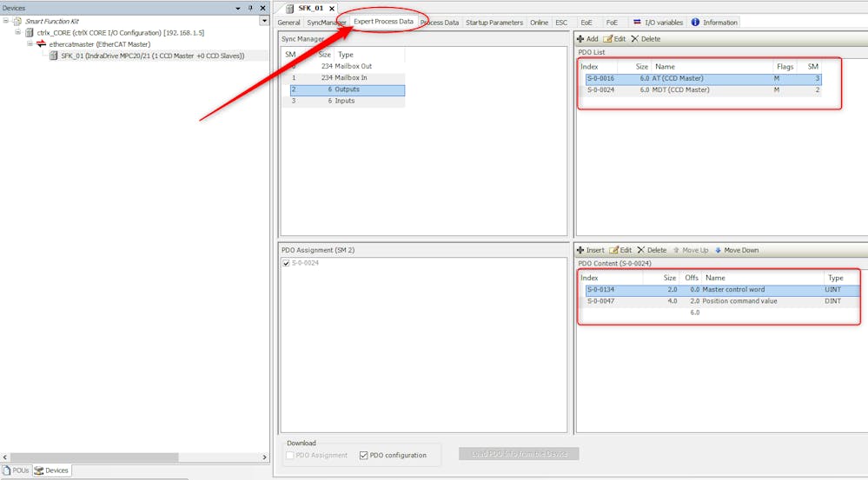Pin the Devices panel with pushpin icon
The height and width of the screenshot is (480, 868).
point(250,9)
